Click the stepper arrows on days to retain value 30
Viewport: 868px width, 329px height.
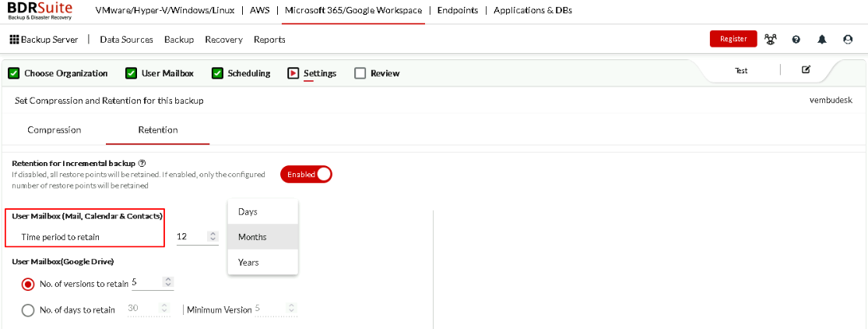pyautogui.click(x=163, y=309)
